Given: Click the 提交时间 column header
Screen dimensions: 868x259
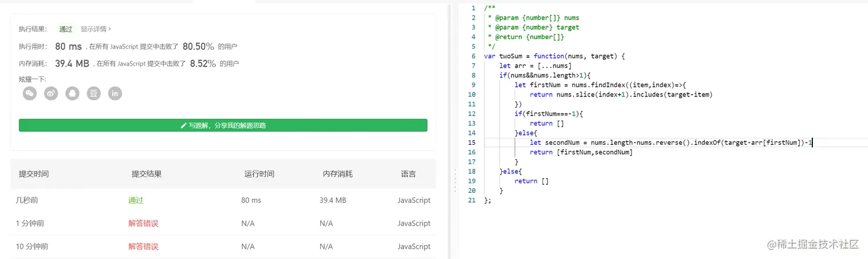Looking at the screenshot, I should tap(34, 174).
